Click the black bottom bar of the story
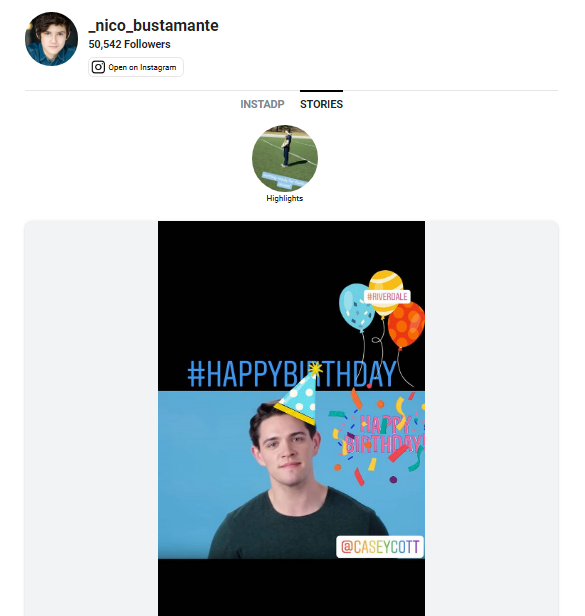This screenshot has height=616, width=585. pos(291,587)
